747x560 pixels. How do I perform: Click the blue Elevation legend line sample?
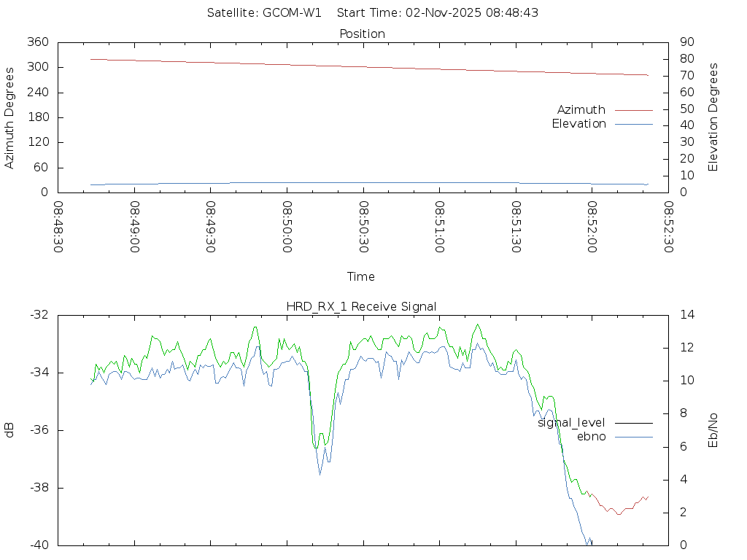[x=633, y=124]
